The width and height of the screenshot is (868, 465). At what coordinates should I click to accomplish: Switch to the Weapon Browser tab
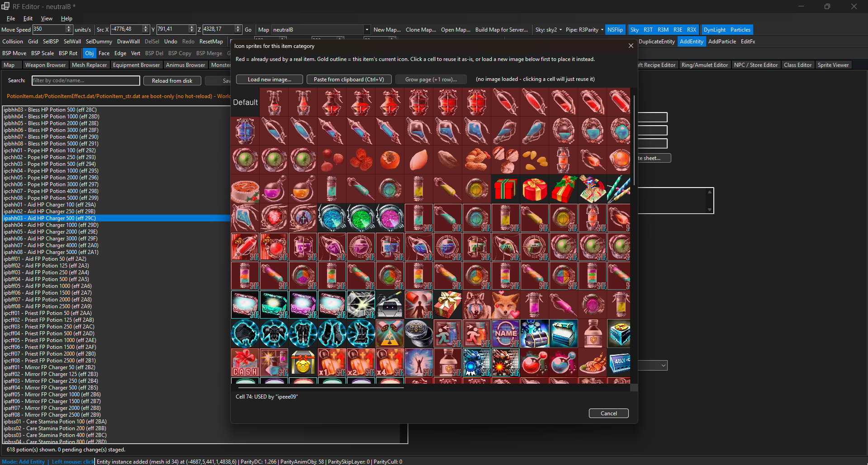pyautogui.click(x=45, y=65)
